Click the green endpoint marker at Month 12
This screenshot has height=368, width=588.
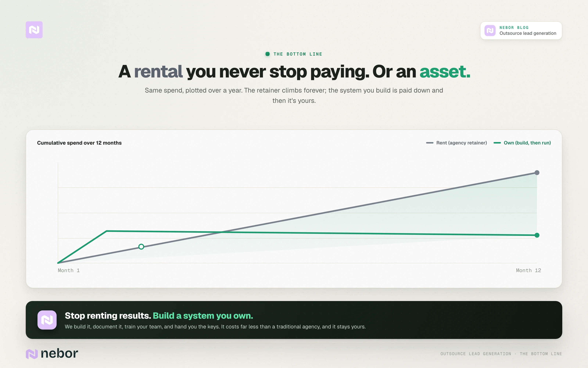(x=537, y=235)
